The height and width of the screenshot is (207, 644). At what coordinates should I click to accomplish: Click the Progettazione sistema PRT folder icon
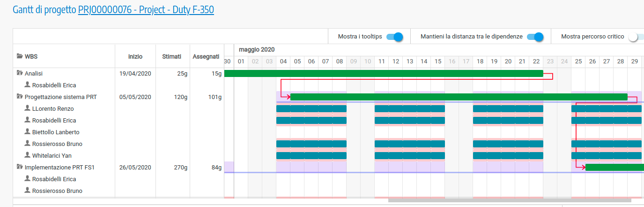(x=20, y=97)
